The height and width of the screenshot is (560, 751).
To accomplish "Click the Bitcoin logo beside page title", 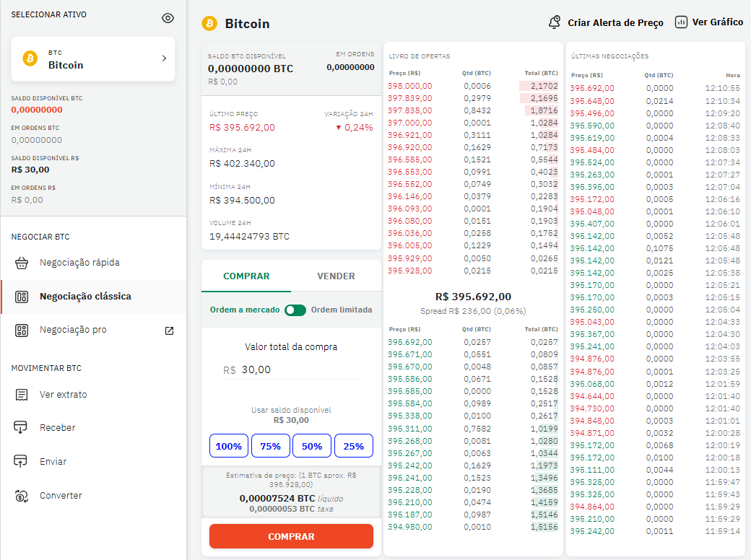I will tap(209, 23).
